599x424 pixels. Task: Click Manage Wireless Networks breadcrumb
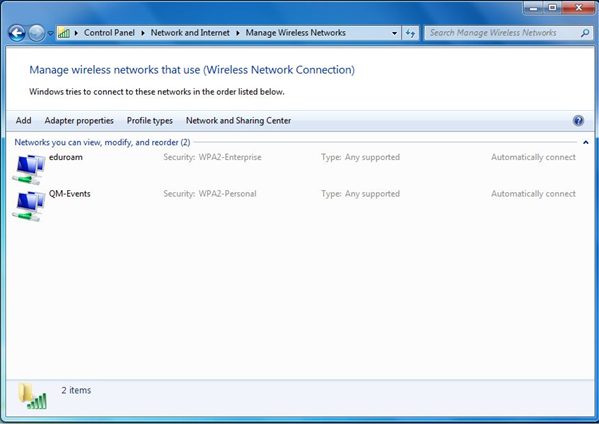click(295, 33)
